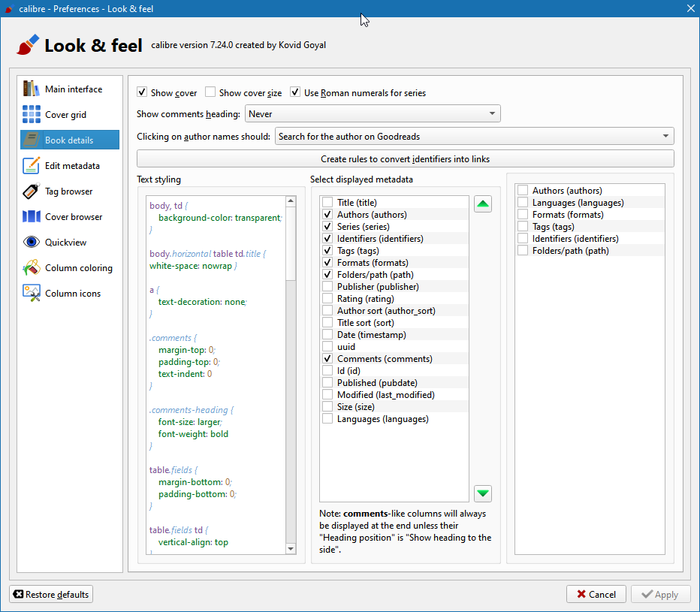Check Size (size) metadata field
Viewport: 700px width, 612px height.
point(327,407)
